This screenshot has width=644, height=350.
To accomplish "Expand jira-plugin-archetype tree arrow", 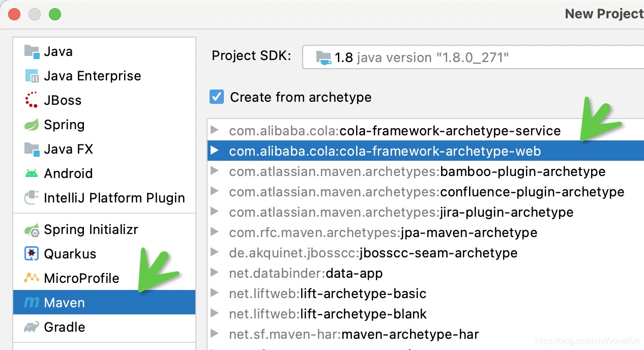I will (x=215, y=212).
